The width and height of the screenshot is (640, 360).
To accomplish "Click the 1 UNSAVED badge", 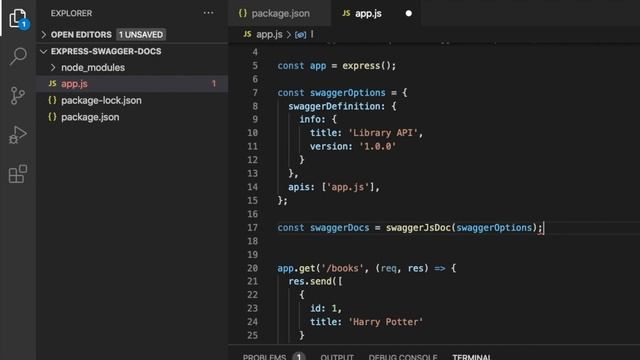I will pos(141,35).
